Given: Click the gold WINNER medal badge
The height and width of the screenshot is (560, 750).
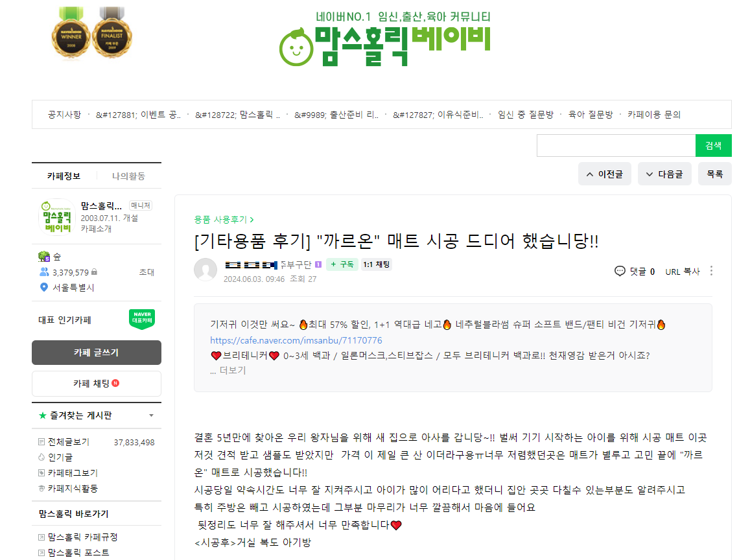Looking at the screenshot, I should (x=71, y=34).
